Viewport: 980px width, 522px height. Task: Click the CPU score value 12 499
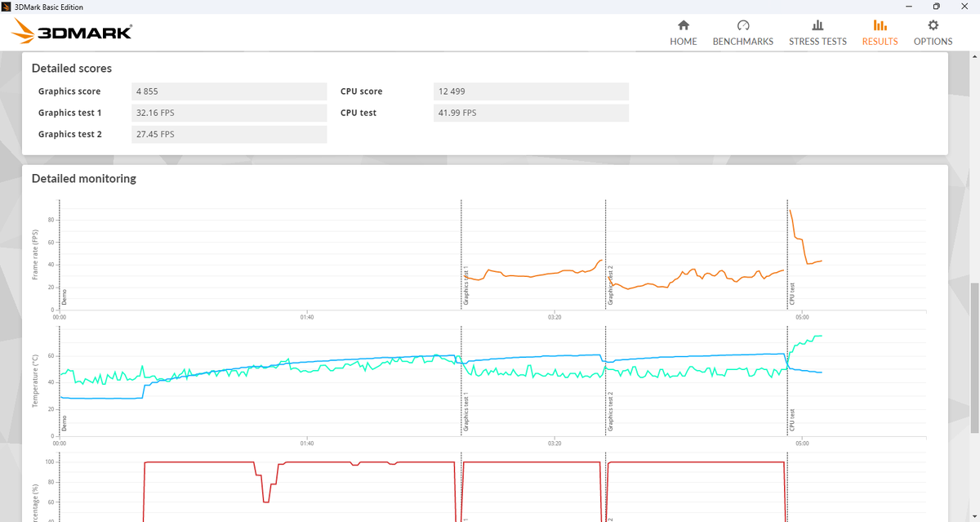point(531,91)
